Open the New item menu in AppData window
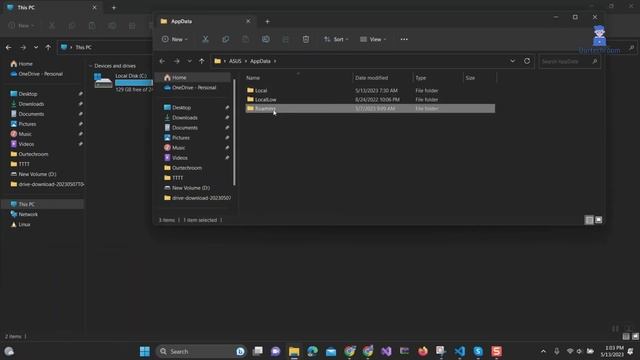This screenshot has height=360, width=640. point(174,39)
